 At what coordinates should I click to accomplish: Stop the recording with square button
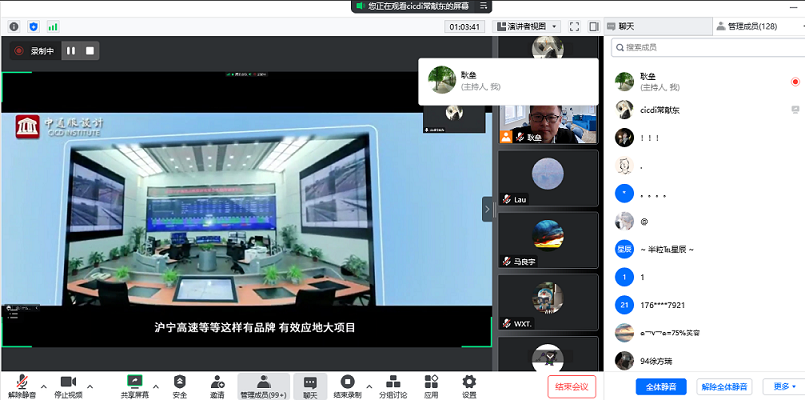(x=90, y=50)
